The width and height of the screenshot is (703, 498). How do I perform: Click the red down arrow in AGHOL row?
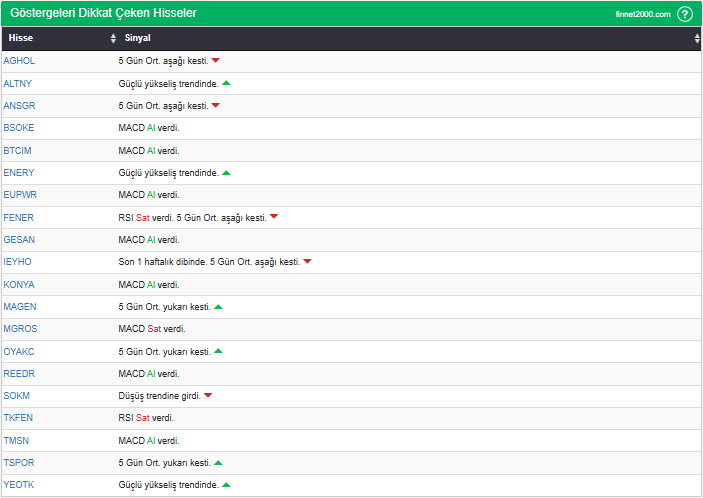point(216,61)
